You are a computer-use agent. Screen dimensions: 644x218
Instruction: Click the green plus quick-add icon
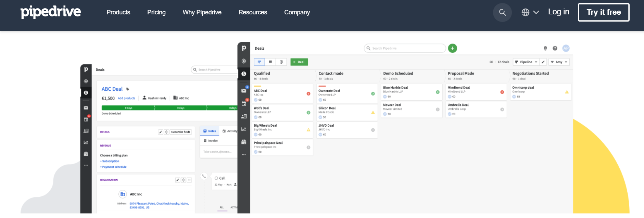(x=452, y=48)
